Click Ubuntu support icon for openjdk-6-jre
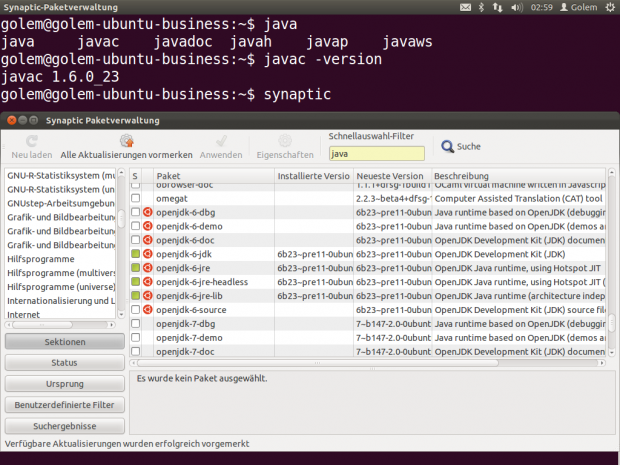 [147, 268]
